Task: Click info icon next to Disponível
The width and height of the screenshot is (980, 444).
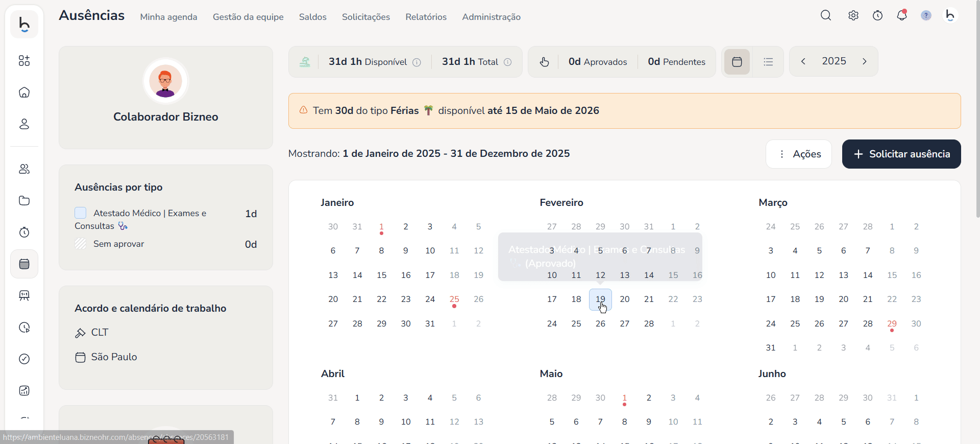Action: (x=416, y=62)
